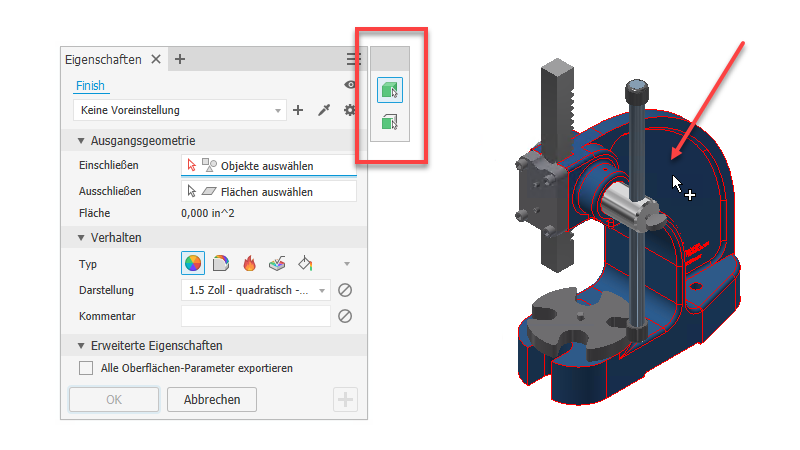
Task: Select the flame heat treatment type
Action: (249, 263)
